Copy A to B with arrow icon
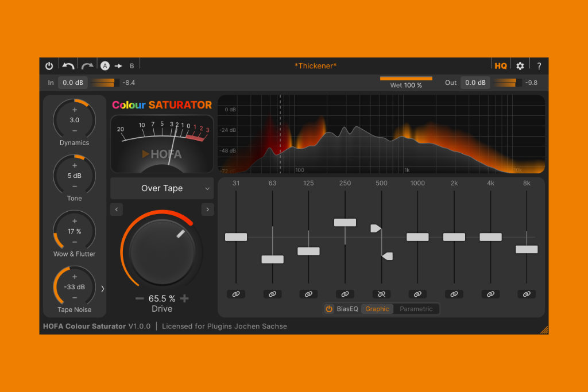Viewport: 588px width, 392px height. click(x=118, y=66)
